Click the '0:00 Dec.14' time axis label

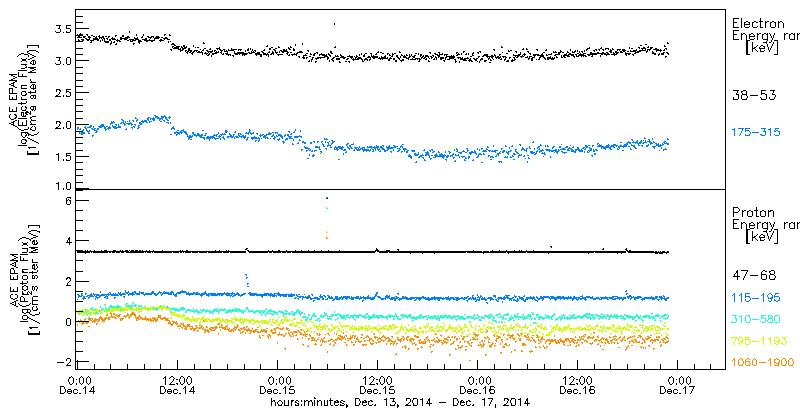pyautogui.click(x=78, y=385)
